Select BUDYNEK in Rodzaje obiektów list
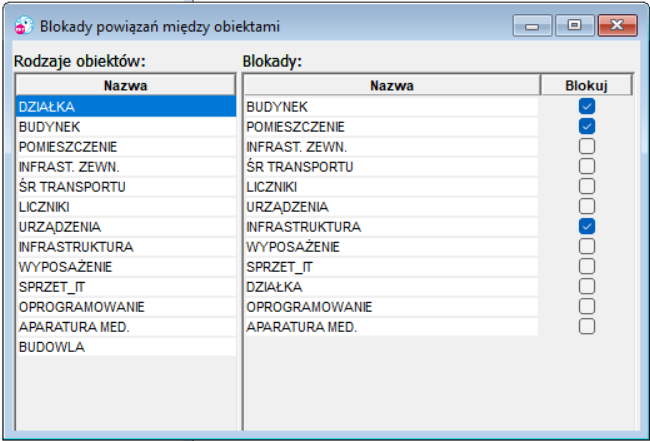 tap(126, 126)
